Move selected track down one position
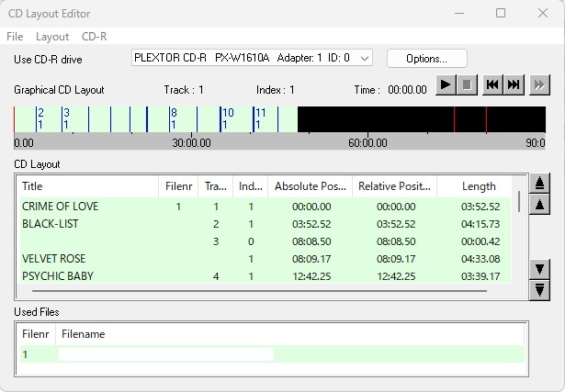 [540, 269]
